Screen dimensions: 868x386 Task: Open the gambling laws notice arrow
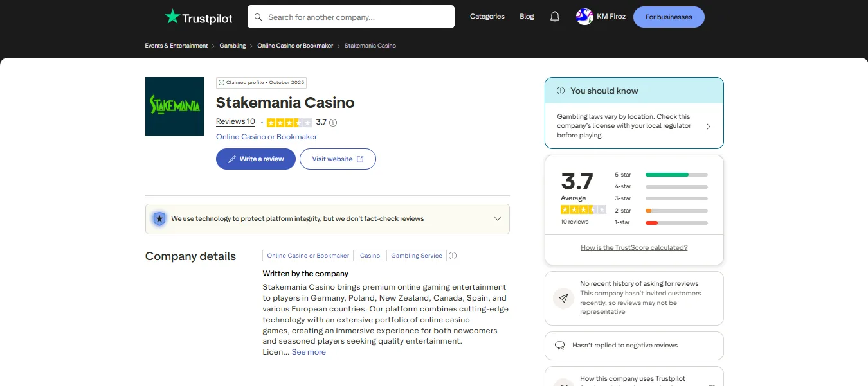point(708,127)
